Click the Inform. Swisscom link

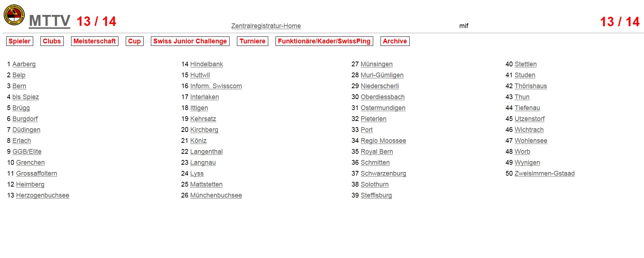(216, 86)
